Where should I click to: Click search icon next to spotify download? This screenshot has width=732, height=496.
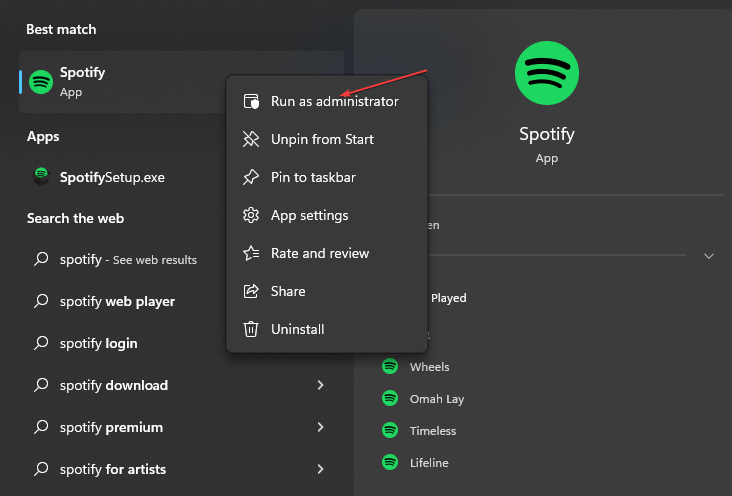41,385
